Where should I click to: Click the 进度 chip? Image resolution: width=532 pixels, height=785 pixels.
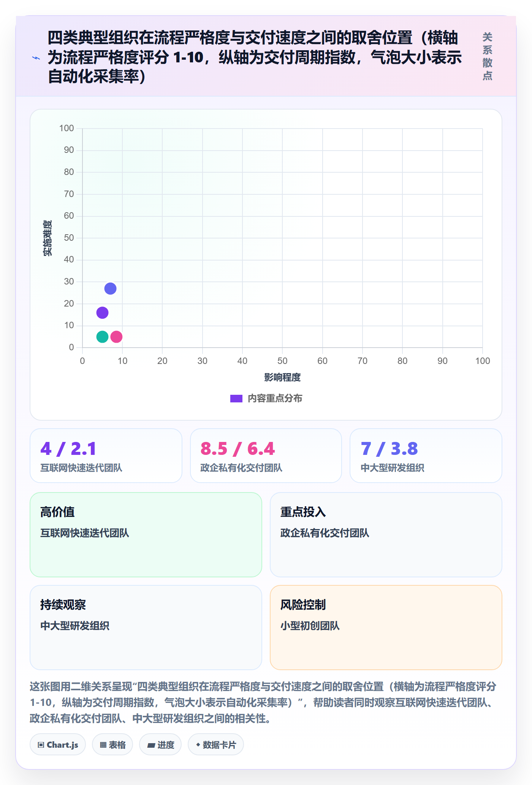(x=160, y=745)
